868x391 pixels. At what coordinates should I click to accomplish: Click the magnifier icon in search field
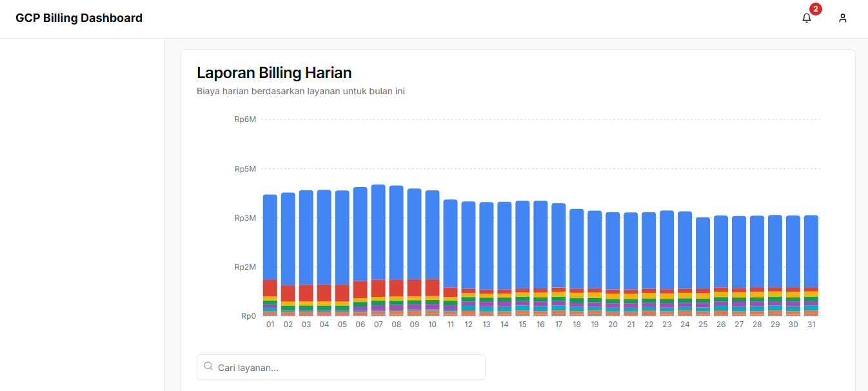(208, 366)
